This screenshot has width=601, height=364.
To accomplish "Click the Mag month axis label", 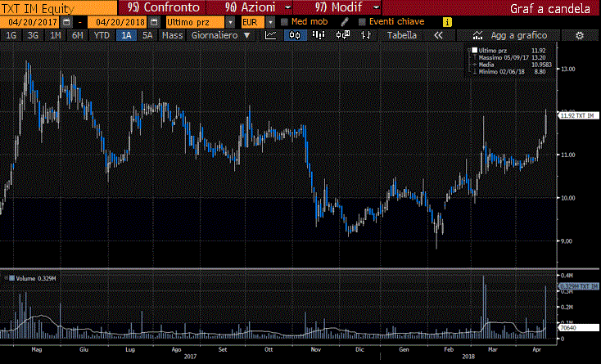I will coord(37,349).
